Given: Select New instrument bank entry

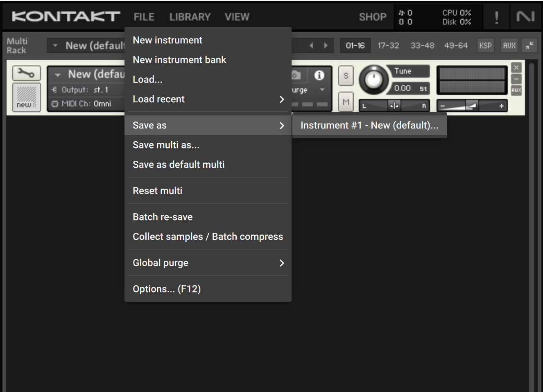Looking at the screenshot, I should coord(208,60).
